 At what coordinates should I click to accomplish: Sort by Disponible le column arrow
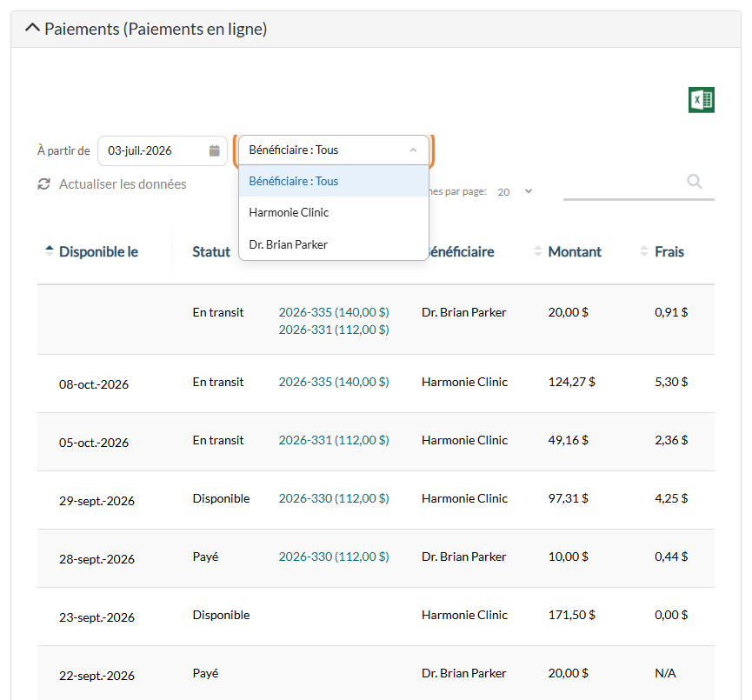click(x=50, y=251)
